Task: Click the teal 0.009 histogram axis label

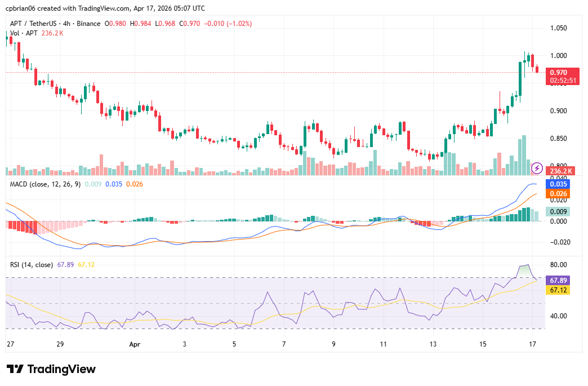Action: 558,212
